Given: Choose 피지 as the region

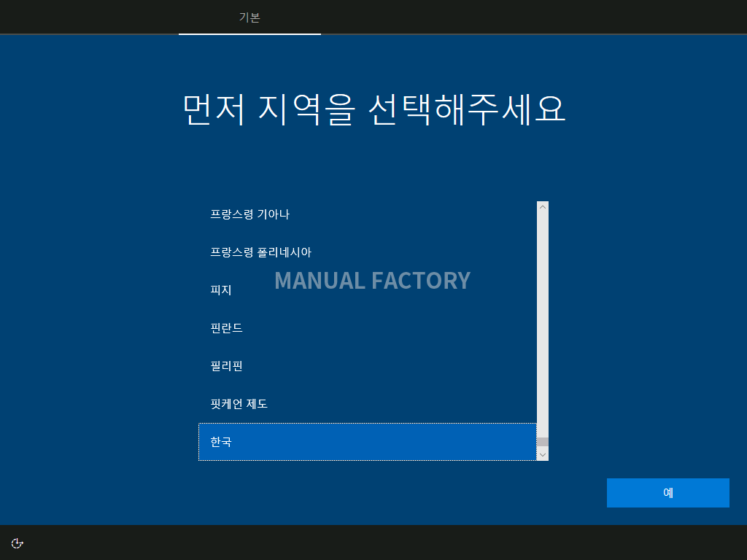Looking at the screenshot, I should coord(368,290).
